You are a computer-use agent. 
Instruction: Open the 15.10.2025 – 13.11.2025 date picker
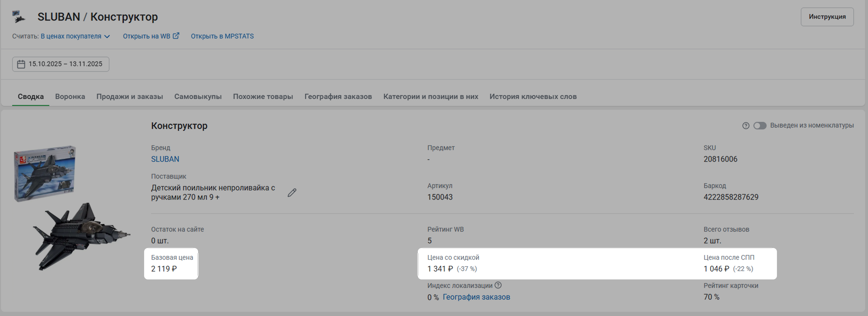pos(65,64)
